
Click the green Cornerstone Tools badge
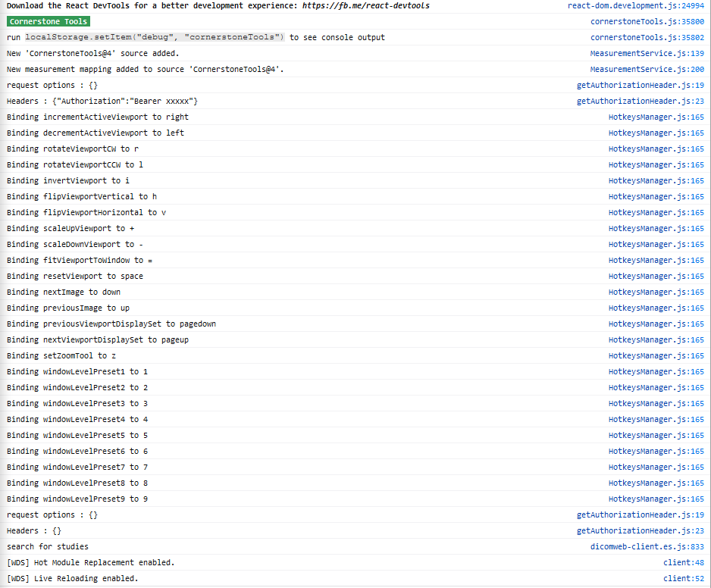click(x=49, y=22)
